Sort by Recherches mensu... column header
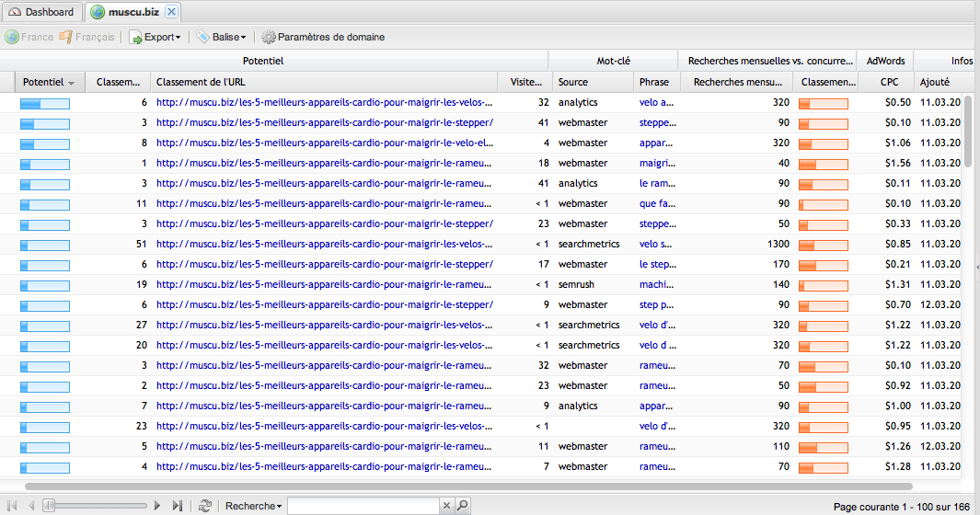Screen dimensions: 980x515 coord(737,82)
